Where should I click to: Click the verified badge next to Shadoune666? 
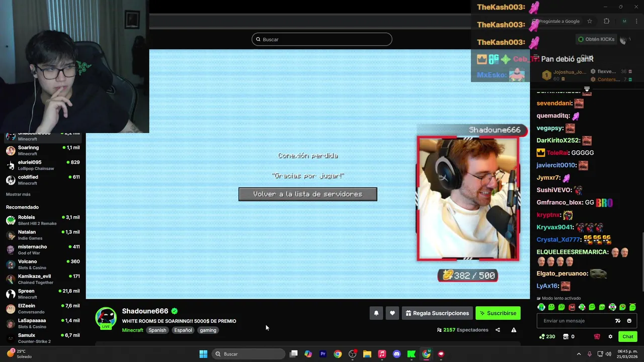click(x=175, y=311)
